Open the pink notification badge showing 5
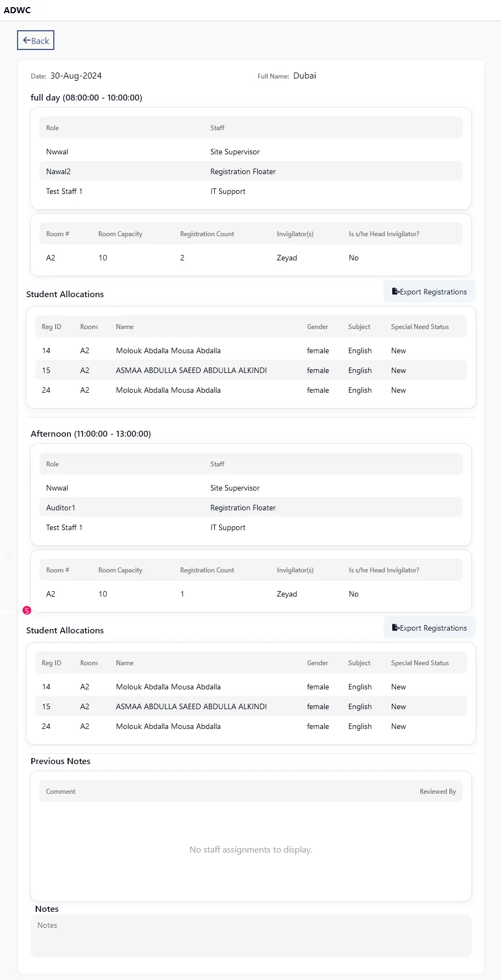The image size is (501, 980). (26, 610)
